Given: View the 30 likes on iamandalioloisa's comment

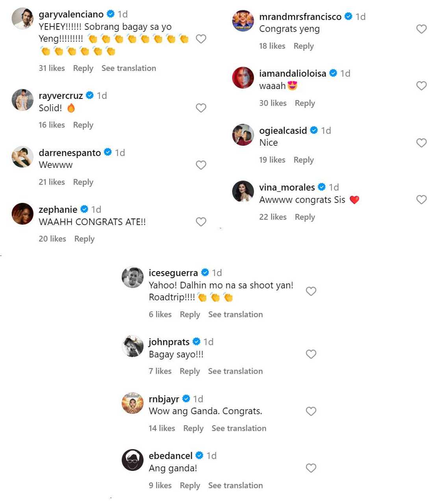Looking at the screenshot, I should click(x=273, y=103).
